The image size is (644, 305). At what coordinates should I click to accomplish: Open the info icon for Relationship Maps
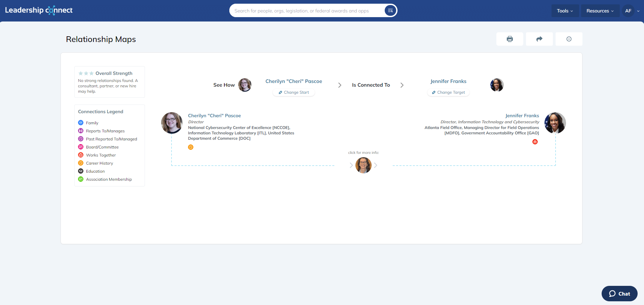(x=569, y=39)
